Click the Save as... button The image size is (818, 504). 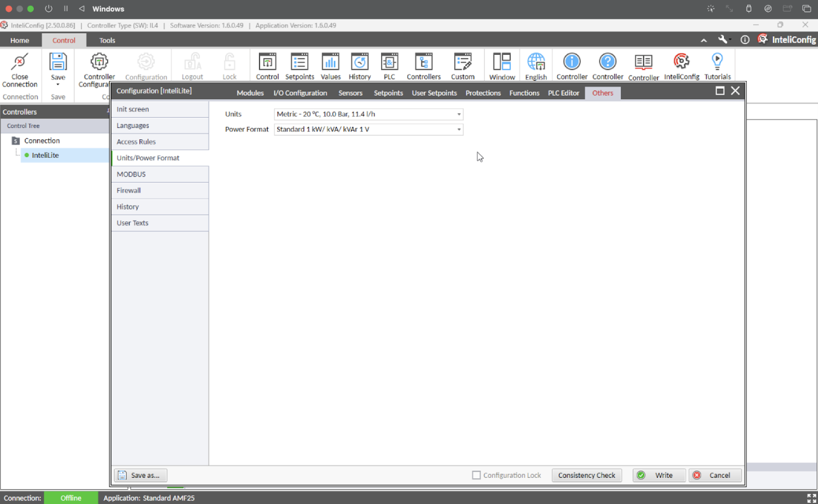click(x=141, y=475)
